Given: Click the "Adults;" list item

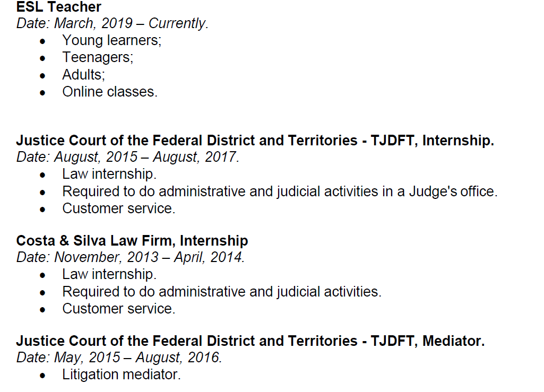Looking at the screenshot, I should coord(83,74).
